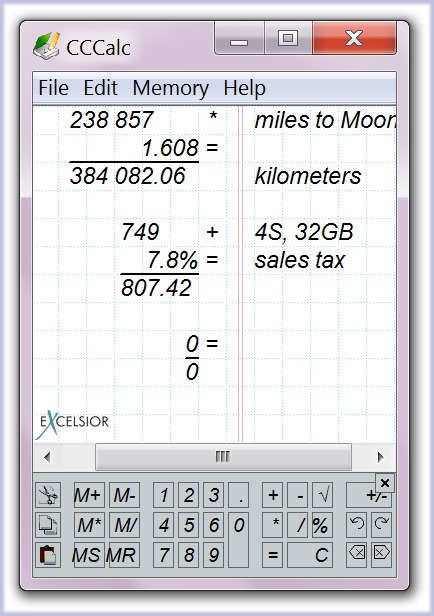
Task: Click the plus operator key
Action: (273, 495)
